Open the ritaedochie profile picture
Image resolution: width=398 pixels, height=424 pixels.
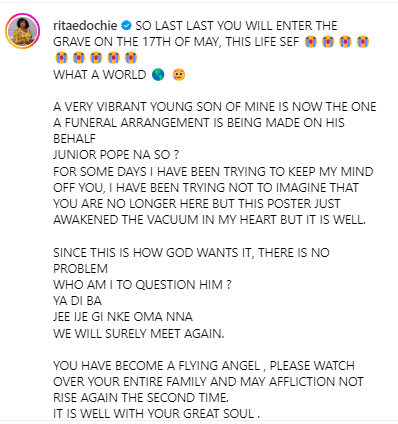(22, 31)
